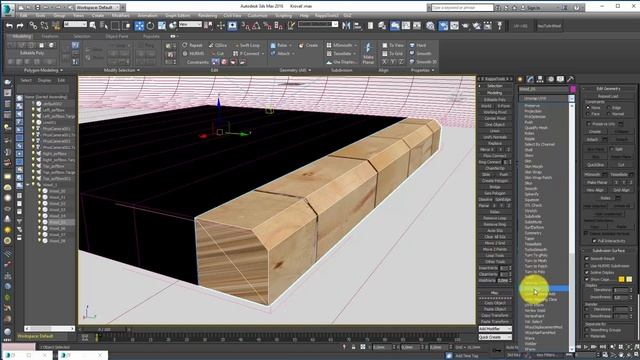Click the Render Production teapot icon
The width and height of the screenshot is (640, 360).
(x=465, y=26)
